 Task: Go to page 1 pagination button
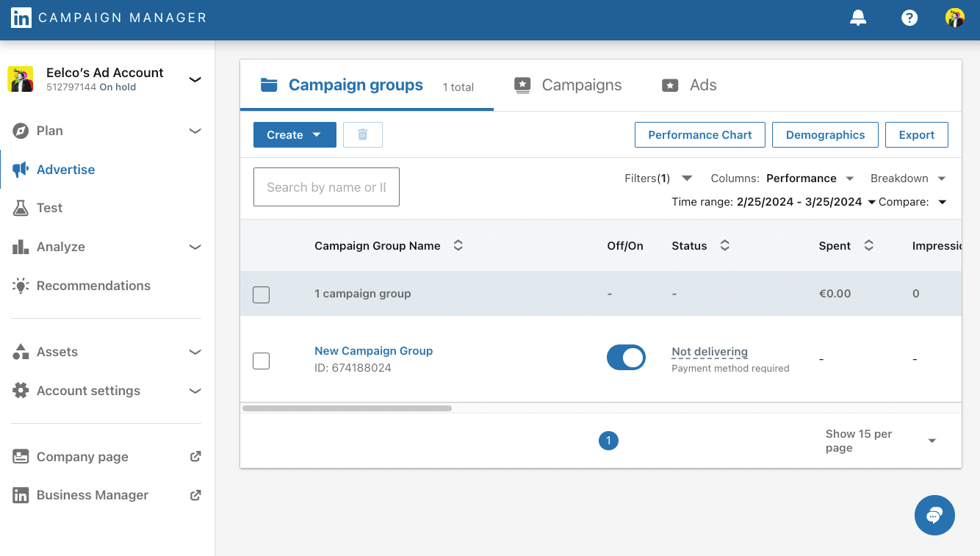point(608,441)
